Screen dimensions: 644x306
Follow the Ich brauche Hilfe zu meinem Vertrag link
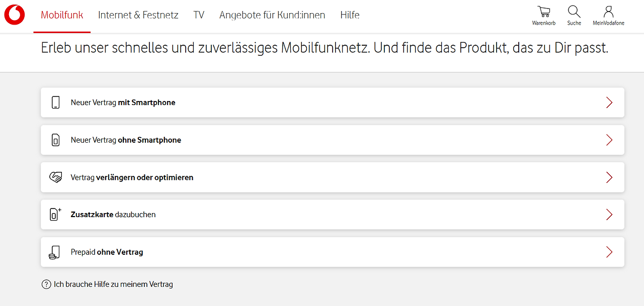pyautogui.click(x=113, y=284)
